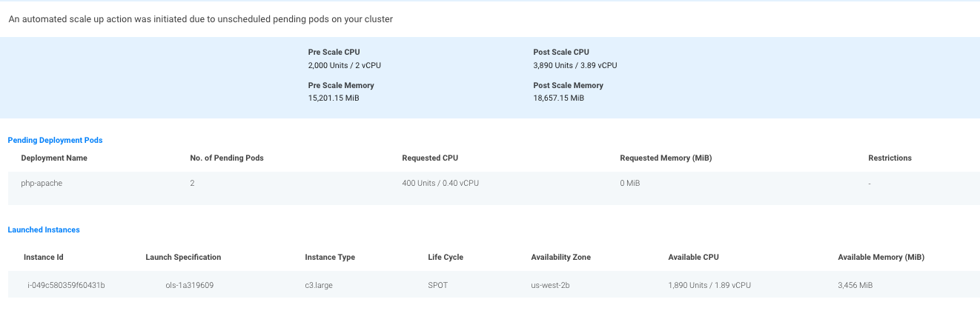Click the Launch Specification column header
Viewport: 980px width, 322px height.
[x=183, y=257]
